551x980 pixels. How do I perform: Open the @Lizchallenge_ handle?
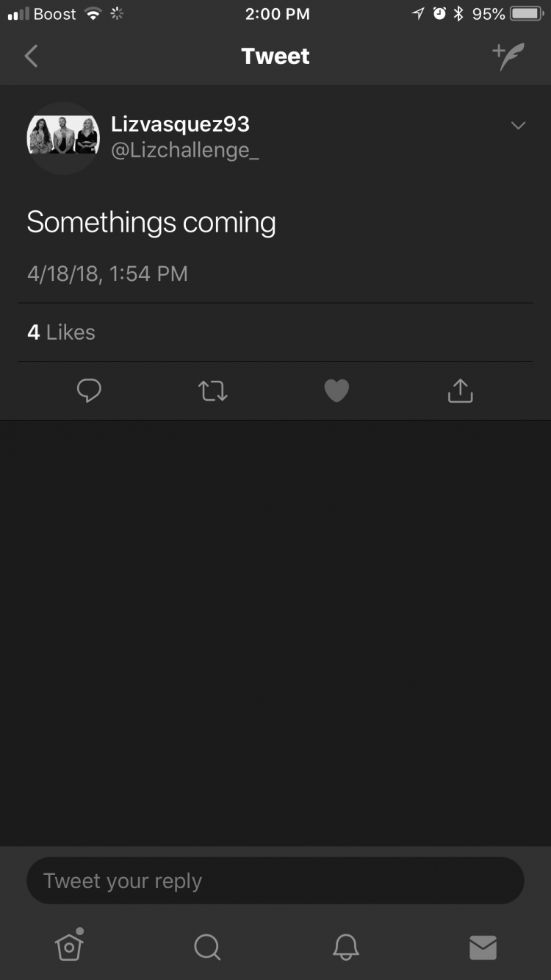(x=184, y=150)
